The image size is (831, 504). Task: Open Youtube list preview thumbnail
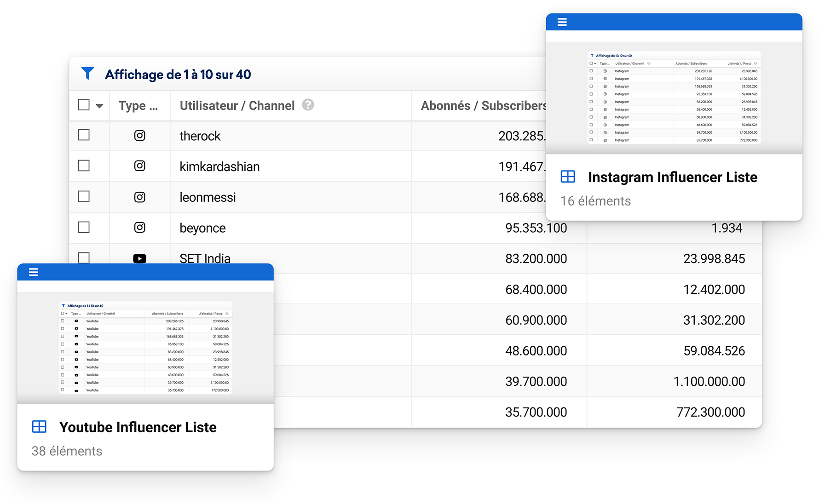tap(145, 348)
